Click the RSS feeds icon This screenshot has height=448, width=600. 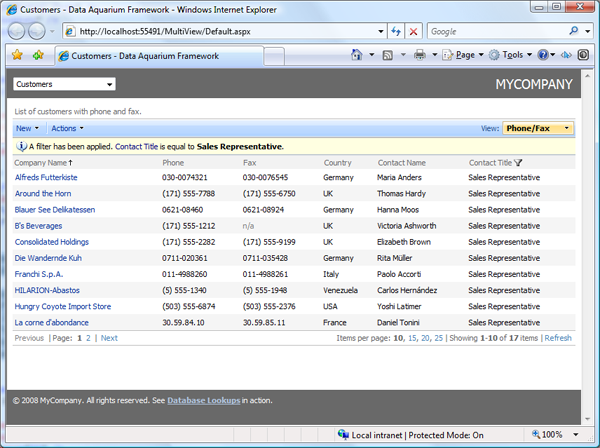(387, 55)
